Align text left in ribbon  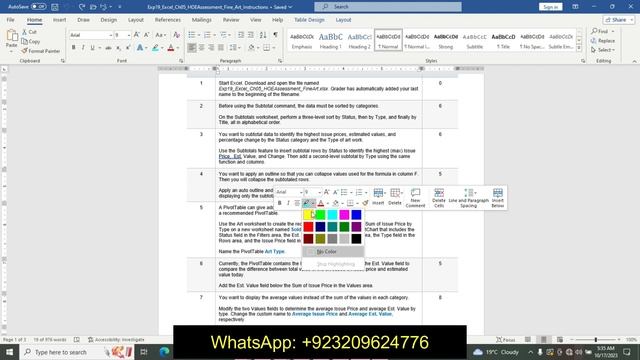pos(191,48)
